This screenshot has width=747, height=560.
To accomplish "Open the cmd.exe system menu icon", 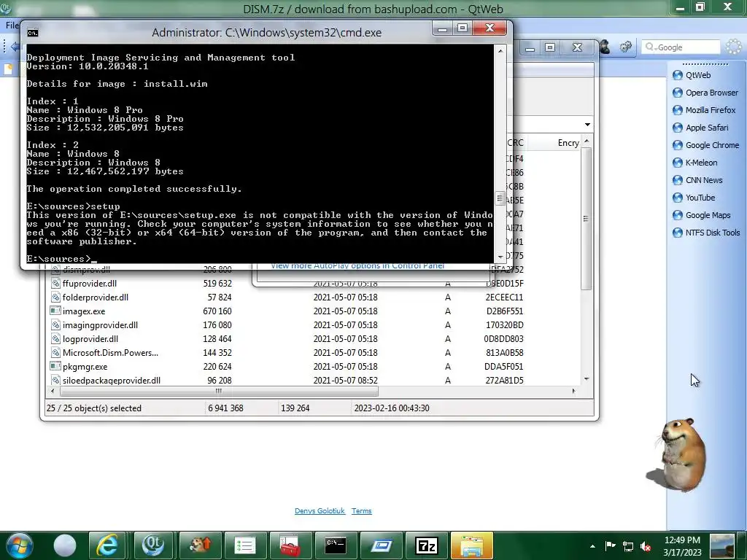I will tap(32, 32).
